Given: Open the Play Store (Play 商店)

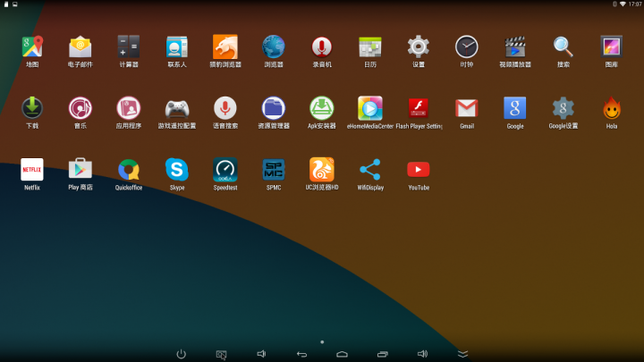Looking at the screenshot, I should (x=80, y=170).
